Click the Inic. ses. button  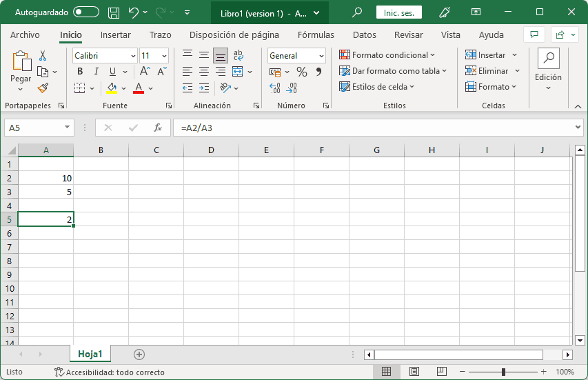[399, 12]
